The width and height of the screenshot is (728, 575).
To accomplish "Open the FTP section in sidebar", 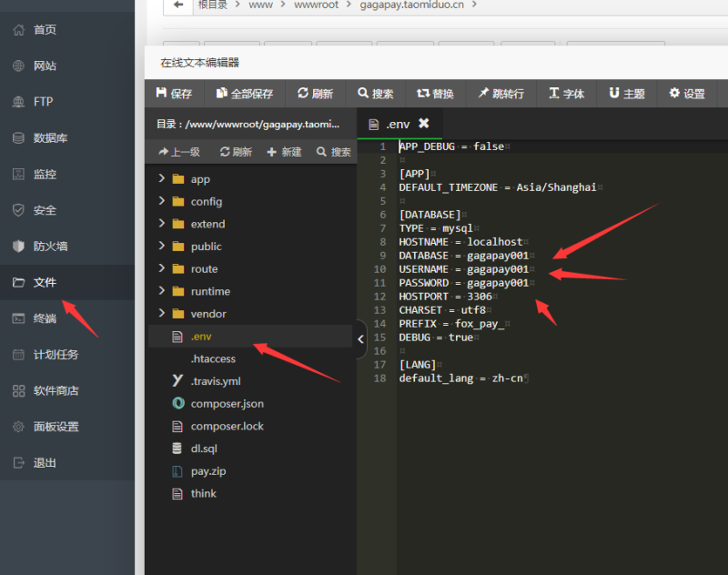I will click(43, 102).
